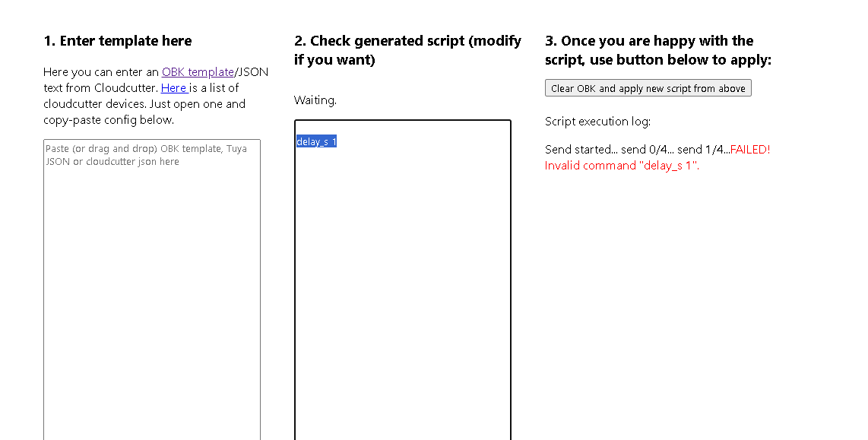This screenshot has width=868, height=440.
Task: Click the "copy-paste config below." instruction text
Action: pos(109,120)
